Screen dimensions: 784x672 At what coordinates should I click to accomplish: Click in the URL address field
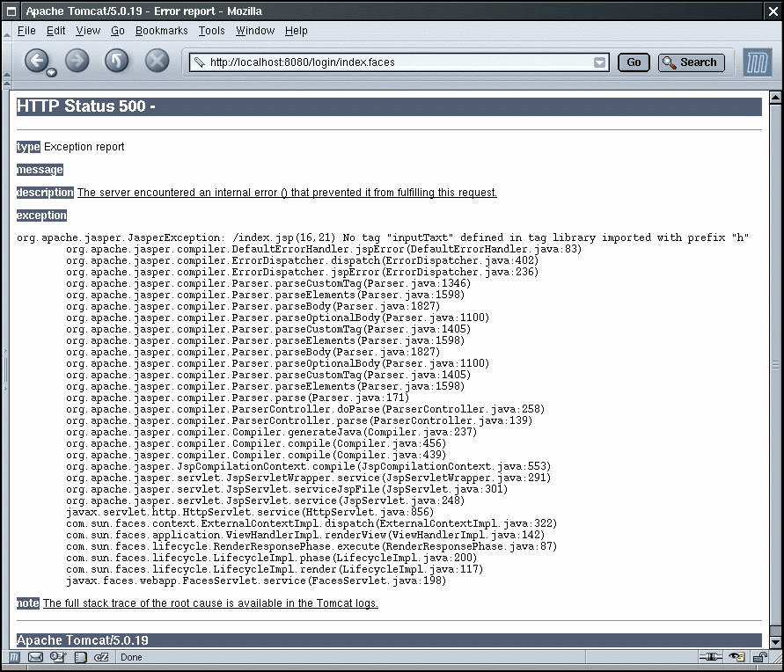coord(399,62)
